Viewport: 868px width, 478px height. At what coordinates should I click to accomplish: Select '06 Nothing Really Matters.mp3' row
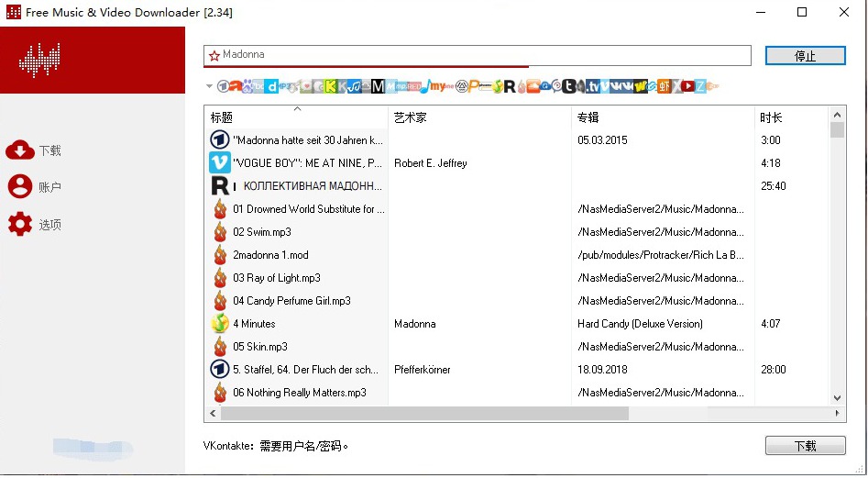click(517, 393)
